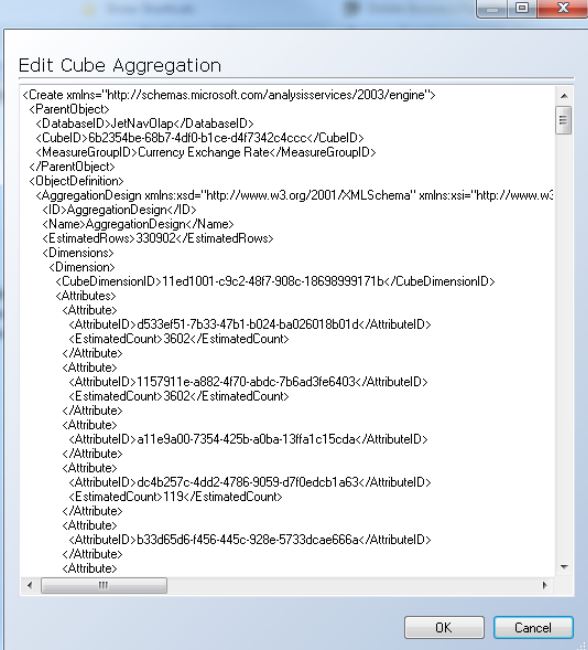The image size is (588, 650).
Task: Click the CubeDimensionID line
Action: pyautogui.click(x=275, y=281)
